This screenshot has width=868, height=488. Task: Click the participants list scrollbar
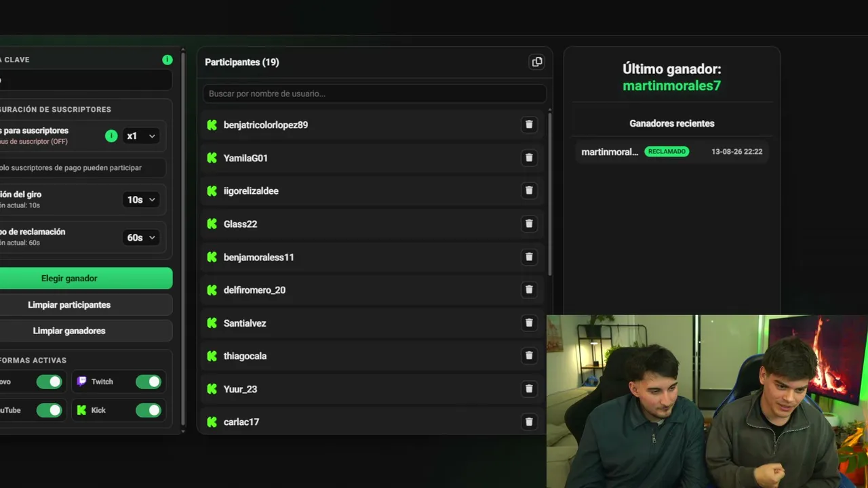click(550, 193)
